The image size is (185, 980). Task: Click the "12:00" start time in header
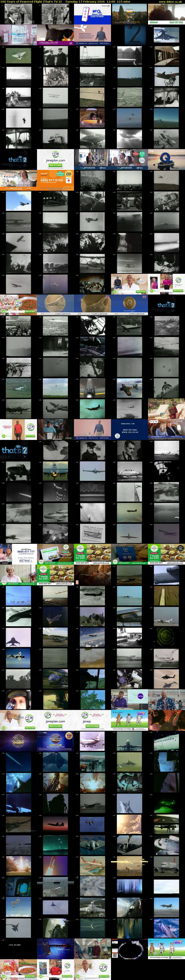[111, 1]
